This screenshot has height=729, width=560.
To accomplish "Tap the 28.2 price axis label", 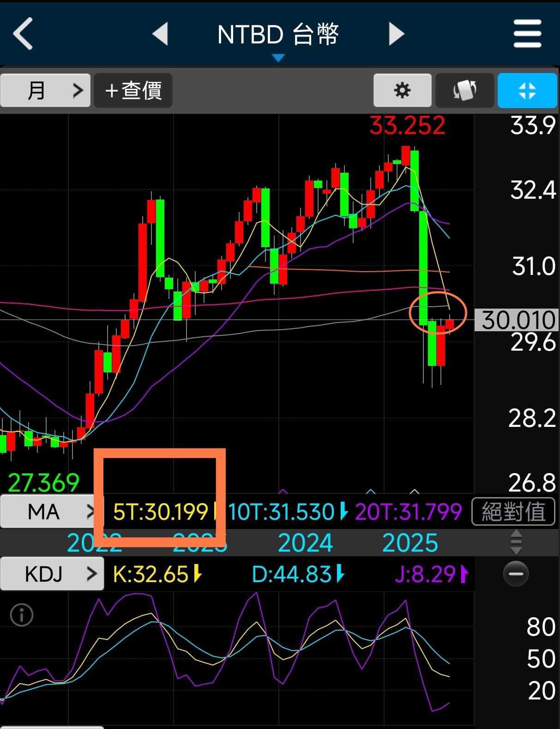I will (x=532, y=419).
